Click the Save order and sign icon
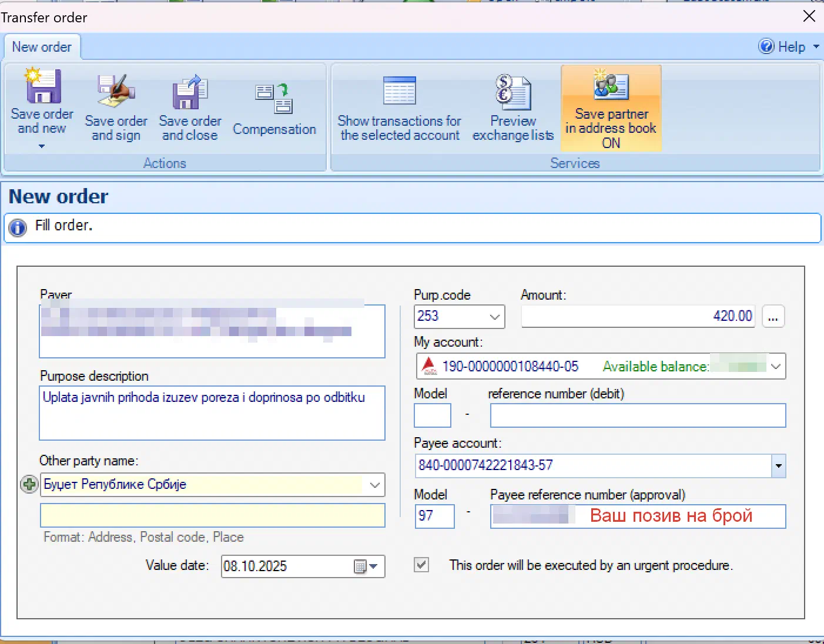 coord(116,92)
